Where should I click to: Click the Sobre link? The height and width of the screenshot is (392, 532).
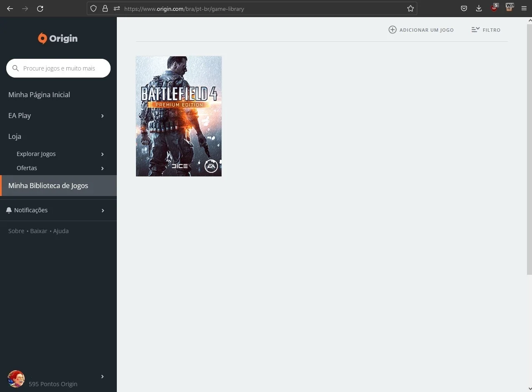click(16, 231)
